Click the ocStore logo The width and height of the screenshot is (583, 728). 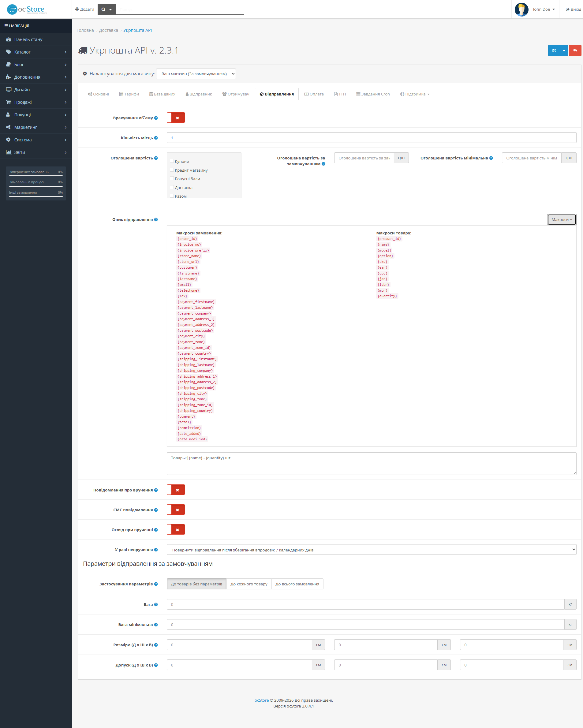pos(27,9)
